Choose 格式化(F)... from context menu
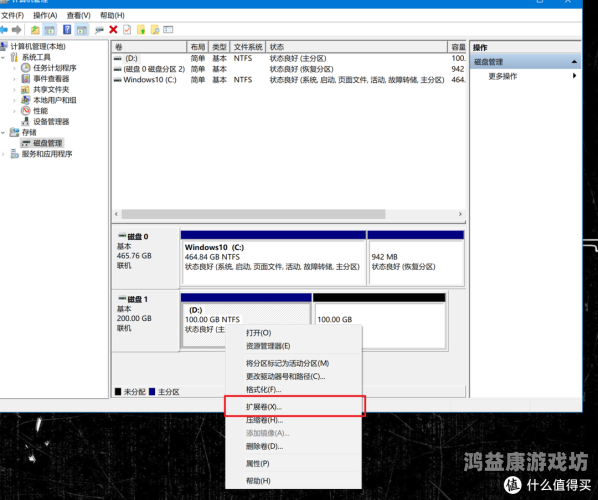The width and height of the screenshot is (598, 500). coord(294,389)
